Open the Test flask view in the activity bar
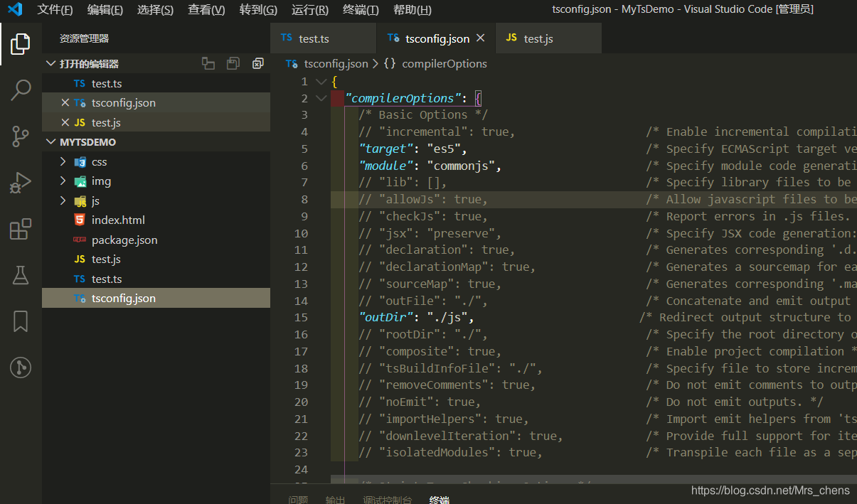The height and width of the screenshot is (504, 857). (x=21, y=275)
